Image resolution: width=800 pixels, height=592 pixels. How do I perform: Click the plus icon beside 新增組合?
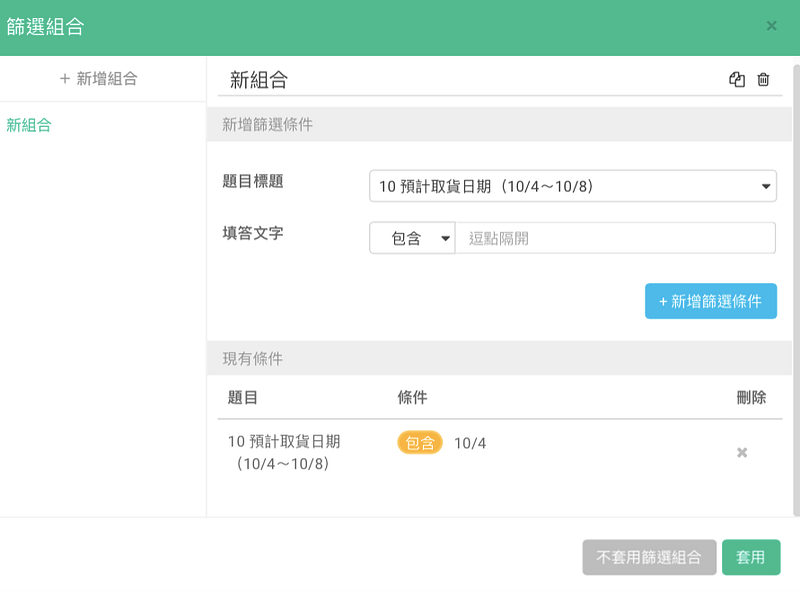pyautogui.click(x=65, y=79)
